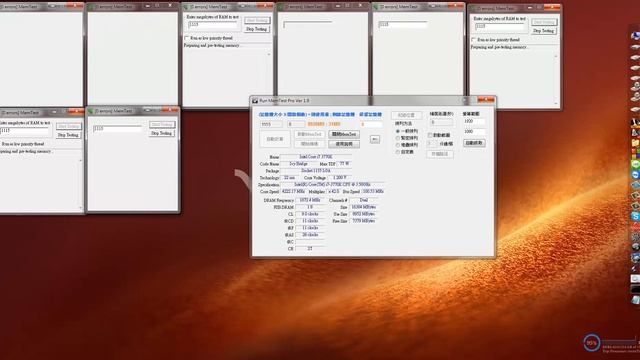
Task: Click scroll-down arrow in rightmost MemTest window log
Action: (556, 104)
